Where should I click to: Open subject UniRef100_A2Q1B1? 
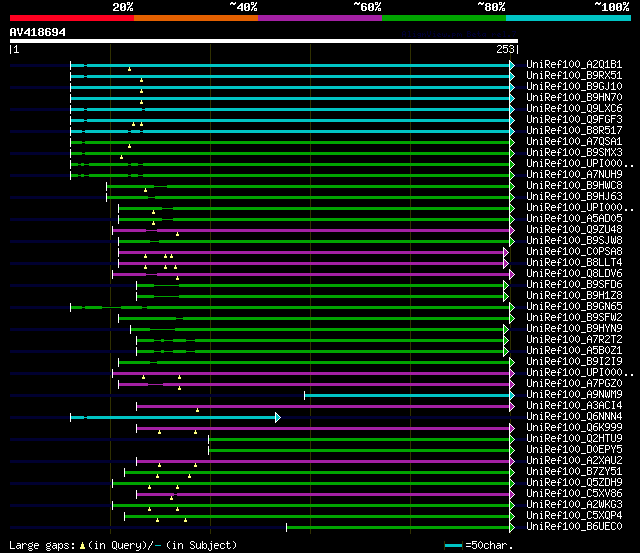pos(574,64)
